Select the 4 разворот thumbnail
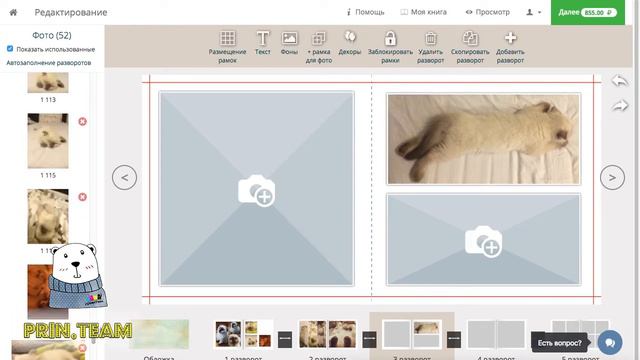Viewport: 640px width, 360px height. [496, 334]
